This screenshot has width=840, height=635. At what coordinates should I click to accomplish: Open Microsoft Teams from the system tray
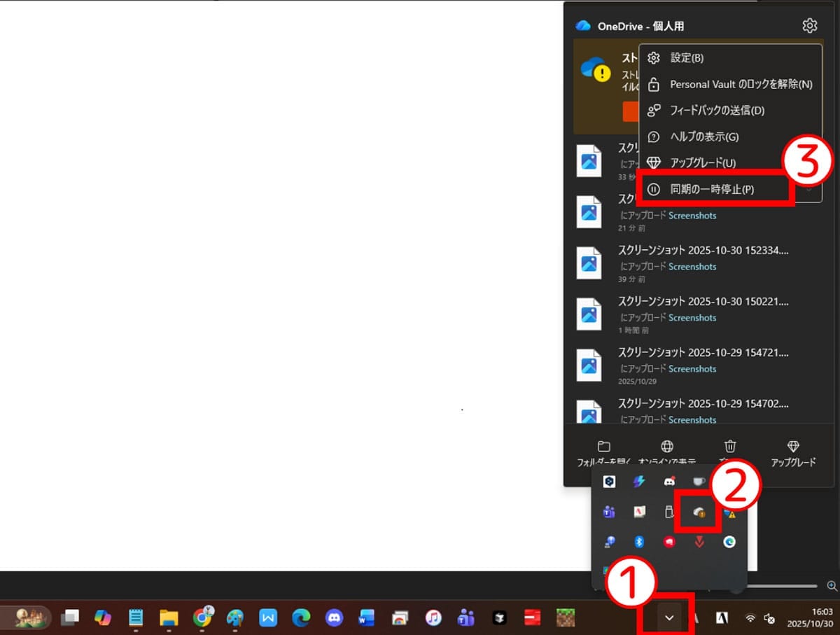click(x=608, y=512)
